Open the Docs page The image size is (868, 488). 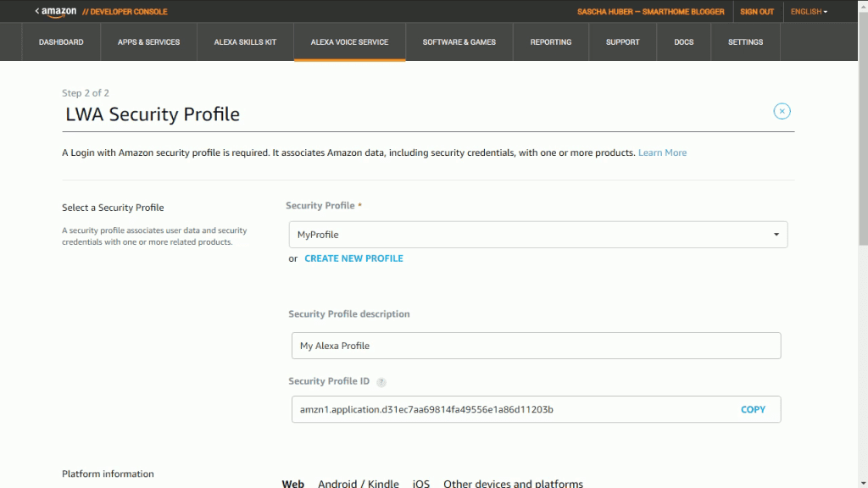tap(684, 42)
